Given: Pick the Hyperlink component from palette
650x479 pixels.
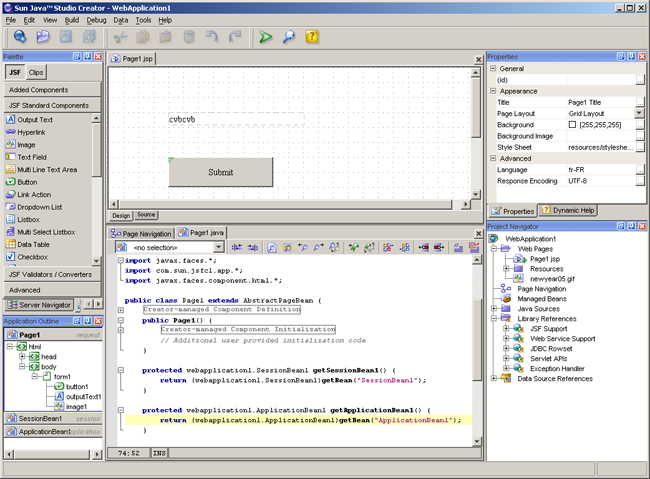Looking at the screenshot, I should coord(31,132).
